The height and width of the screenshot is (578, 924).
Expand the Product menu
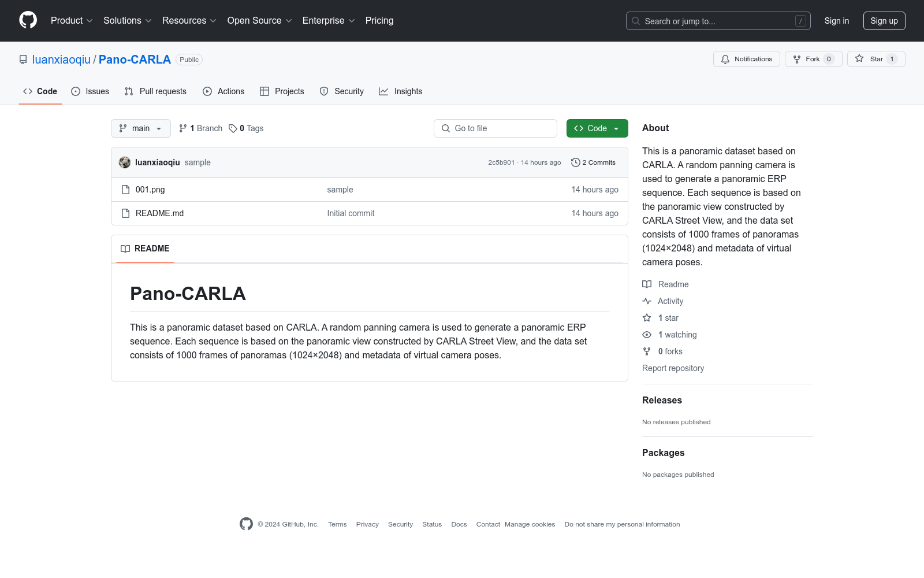[x=72, y=21]
